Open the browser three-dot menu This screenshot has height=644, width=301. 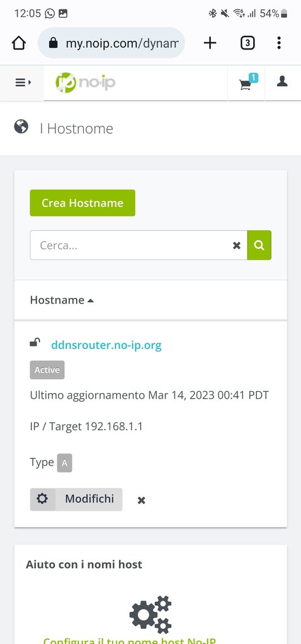tap(279, 43)
